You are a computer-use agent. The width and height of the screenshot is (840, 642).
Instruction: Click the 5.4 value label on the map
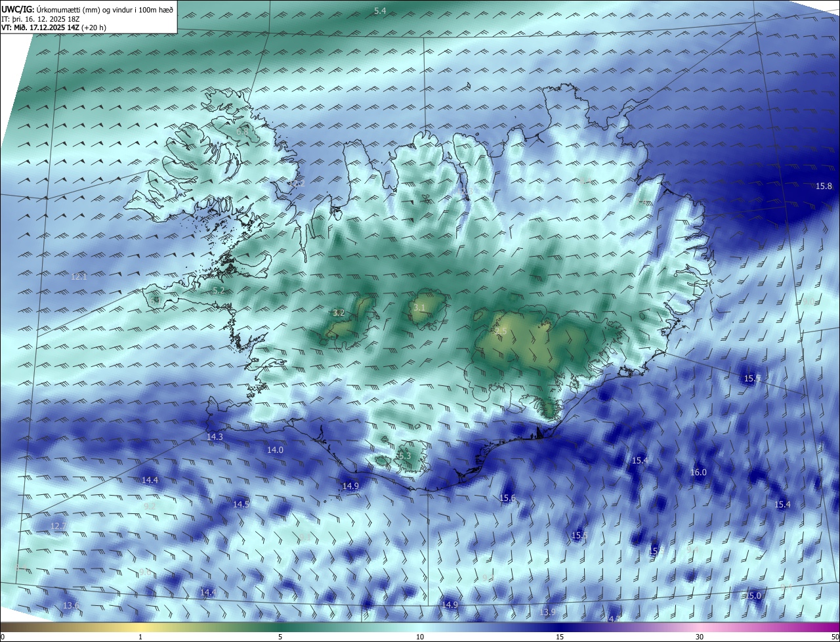tap(380, 11)
